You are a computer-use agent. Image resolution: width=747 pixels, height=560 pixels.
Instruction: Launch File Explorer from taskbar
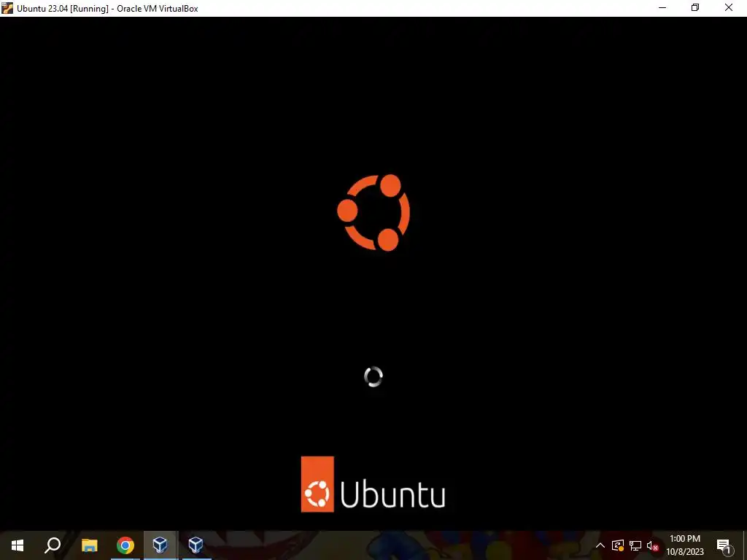[89, 545]
